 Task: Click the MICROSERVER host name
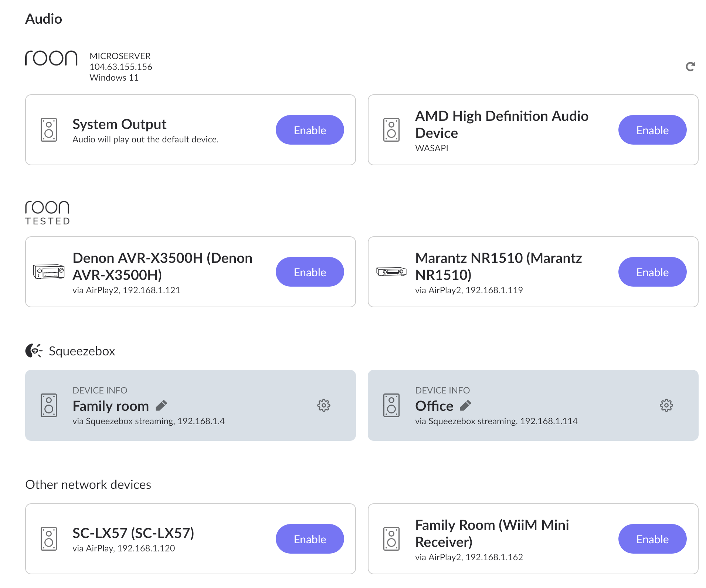pyautogui.click(x=120, y=56)
